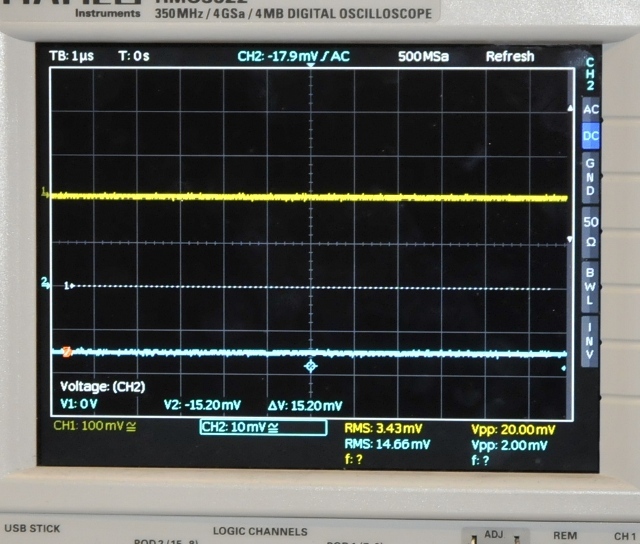Viewport: 640px width, 544px height.
Task: Click the CH2 side menu title
Action: click(x=590, y=73)
